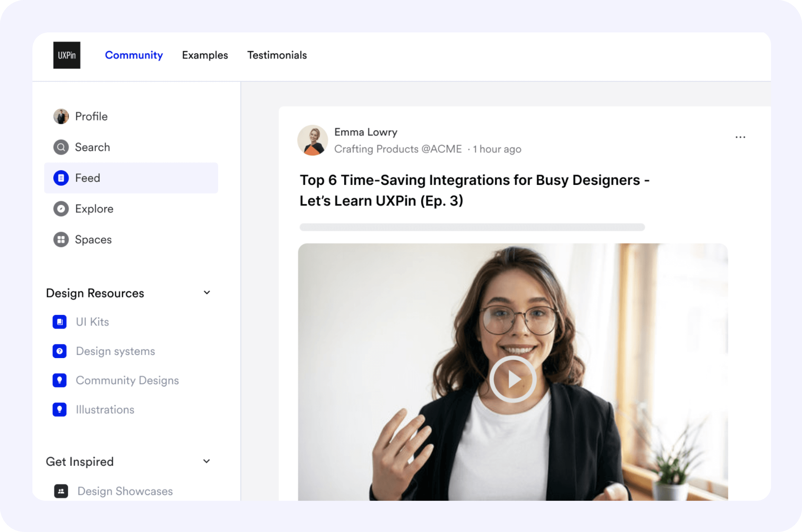Click Emma Lowry's avatar picture

point(313,140)
